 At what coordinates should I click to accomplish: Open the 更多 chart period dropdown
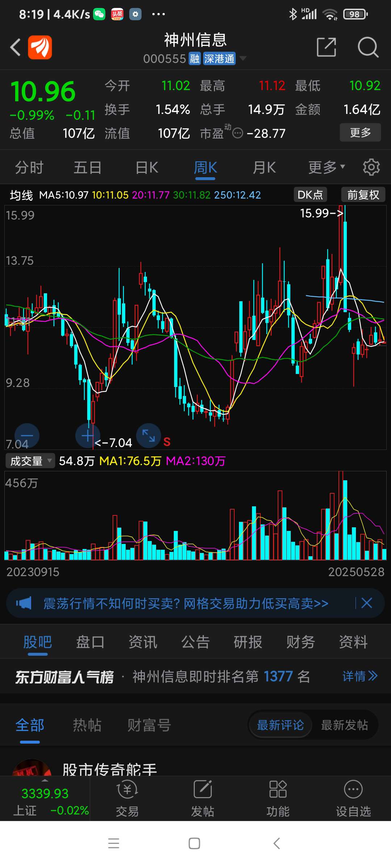327,167
